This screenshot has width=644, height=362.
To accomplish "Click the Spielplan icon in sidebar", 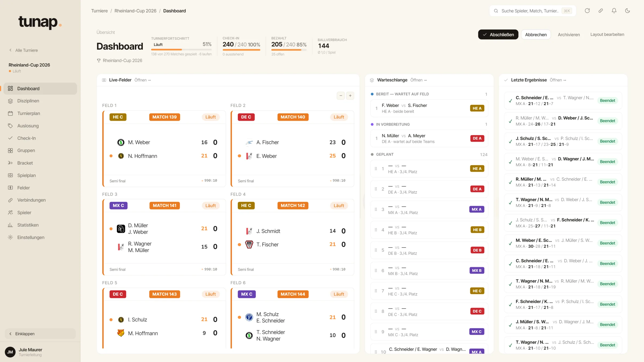I will tap(10, 175).
